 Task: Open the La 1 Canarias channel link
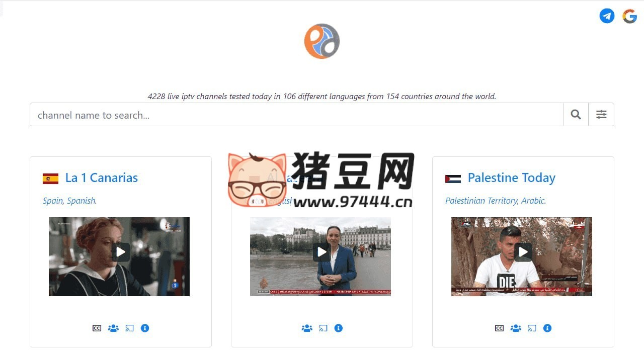pos(101,177)
